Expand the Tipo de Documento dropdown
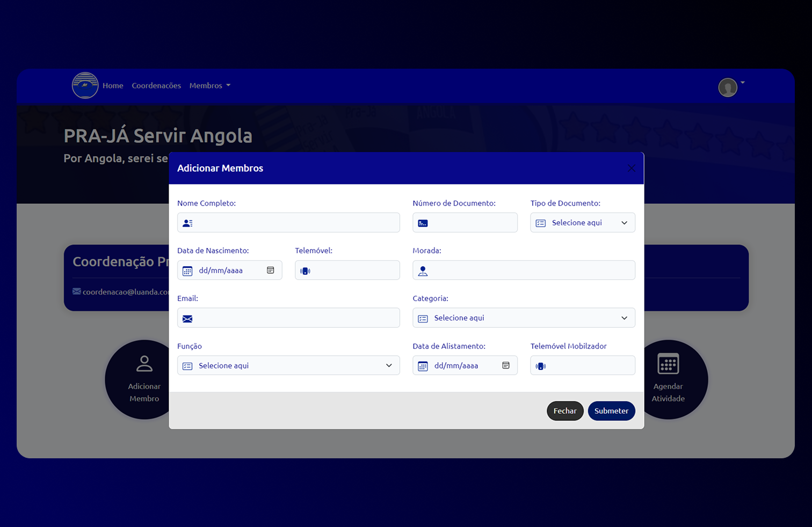The height and width of the screenshot is (527, 812). click(583, 223)
